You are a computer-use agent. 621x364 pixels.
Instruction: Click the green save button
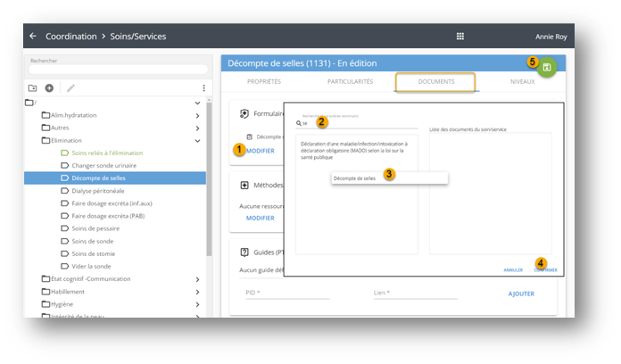(x=547, y=67)
